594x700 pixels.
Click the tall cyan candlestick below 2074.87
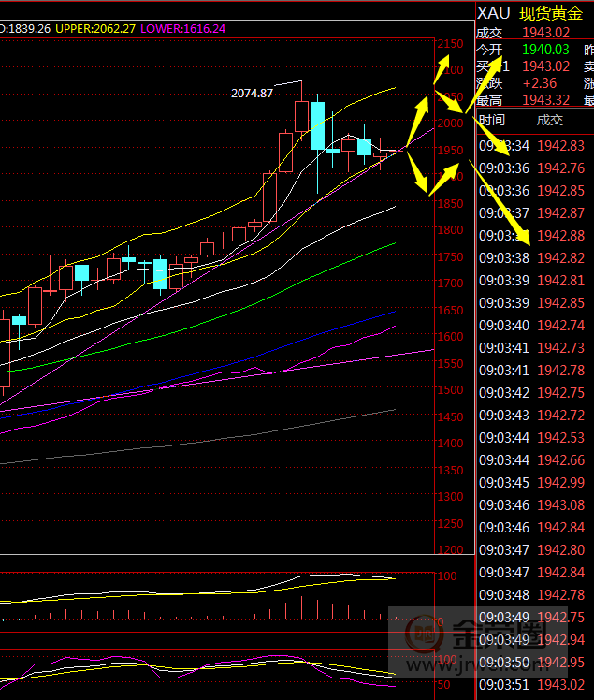pyautogui.click(x=317, y=126)
